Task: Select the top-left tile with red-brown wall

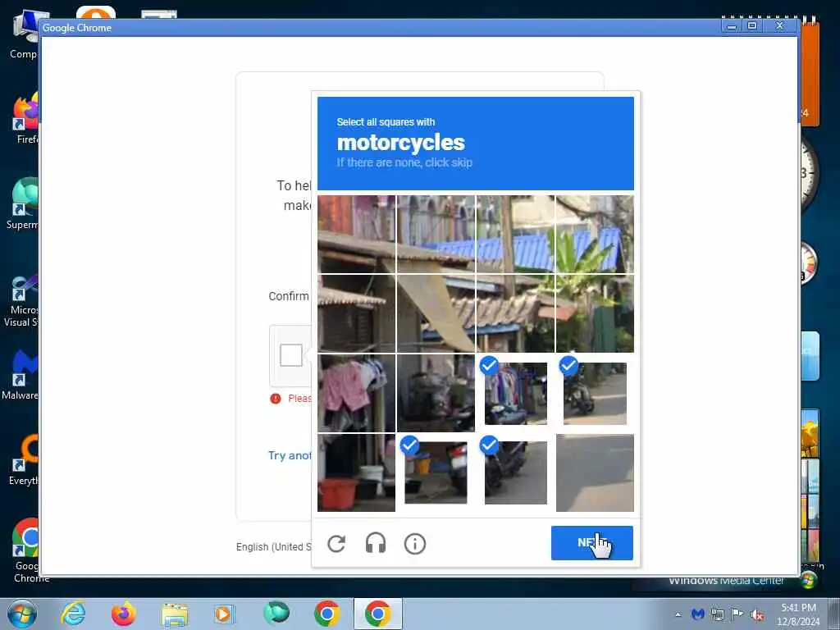Action: click(x=356, y=234)
